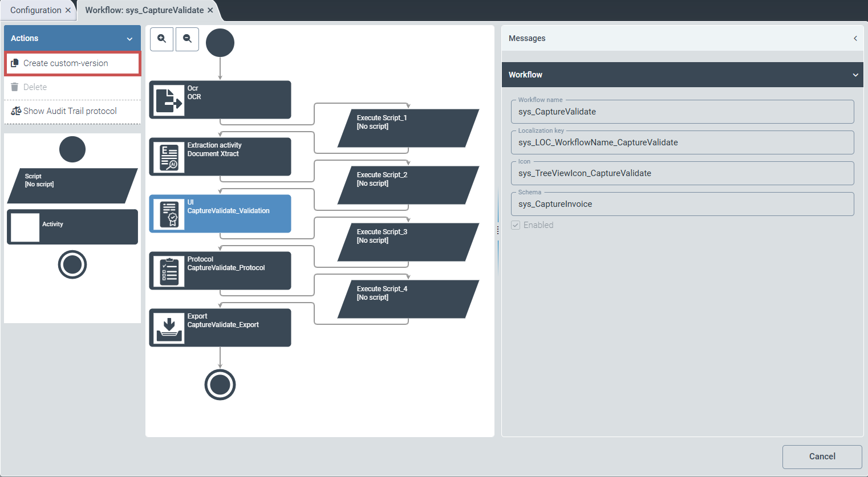868x477 pixels.
Task: Click the zoom out magnifier icon
Action: (x=187, y=40)
